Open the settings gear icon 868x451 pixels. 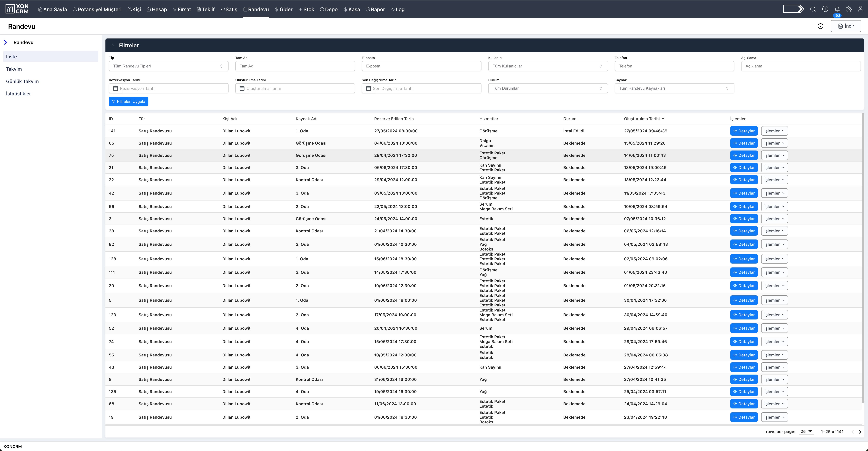(849, 9)
